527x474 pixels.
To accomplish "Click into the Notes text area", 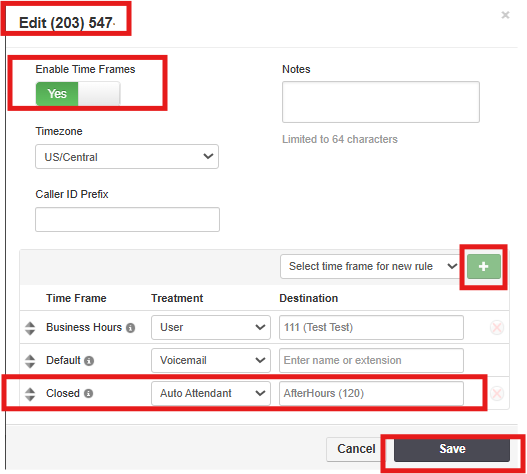I will pos(381,102).
